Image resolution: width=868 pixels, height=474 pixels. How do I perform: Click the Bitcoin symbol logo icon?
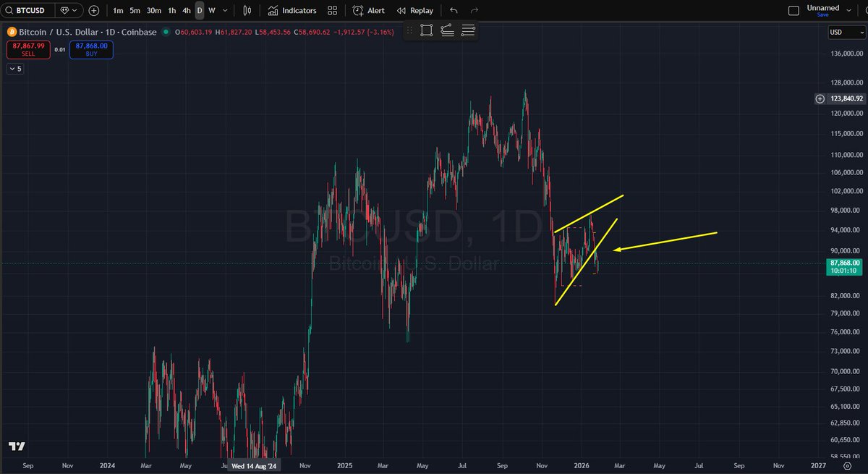click(x=11, y=32)
